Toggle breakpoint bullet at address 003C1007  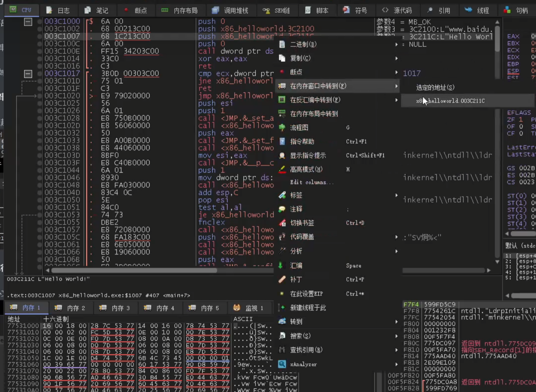pyautogui.click(x=40, y=36)
